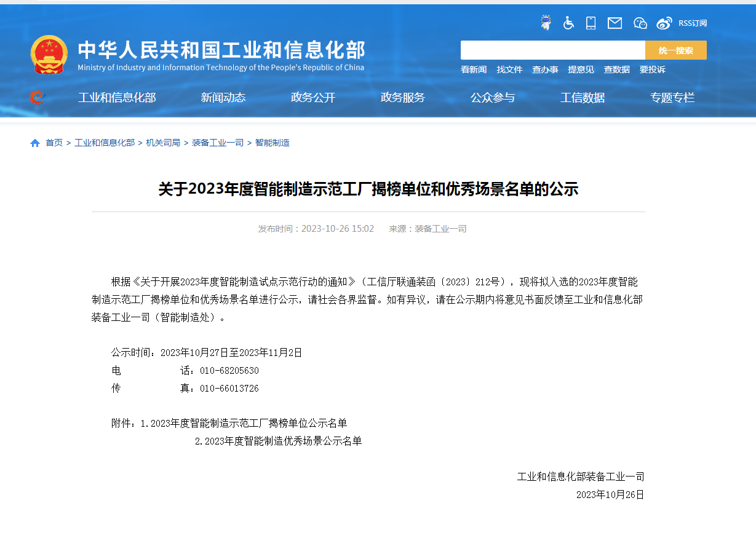Subscribe via the RSS订阅 link
This screenshot has width=756, height=538.
(692, 23)
